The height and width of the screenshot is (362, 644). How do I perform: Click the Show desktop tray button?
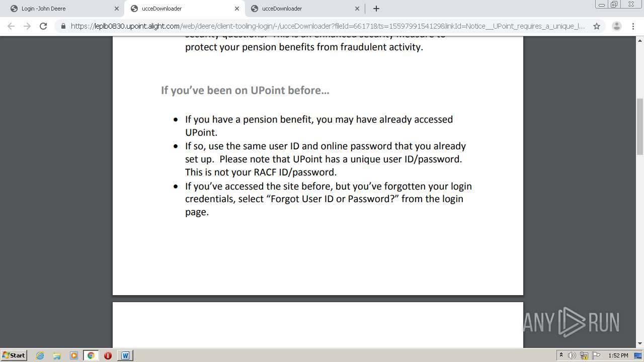point(638,355)
